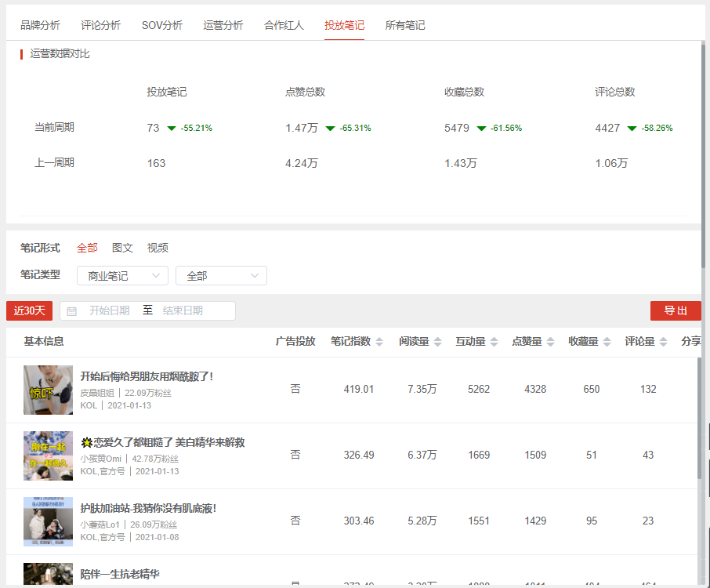Viewport: 710px width, 588px height.
Task: Click the 开始日期 start date field
Action: 109,311
